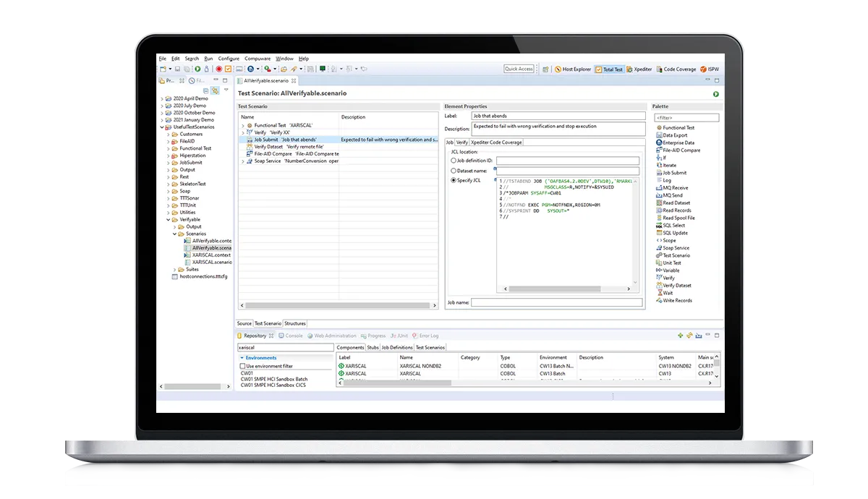
Task: Open the Host Explorer perspective
Action: pos(574,69)
